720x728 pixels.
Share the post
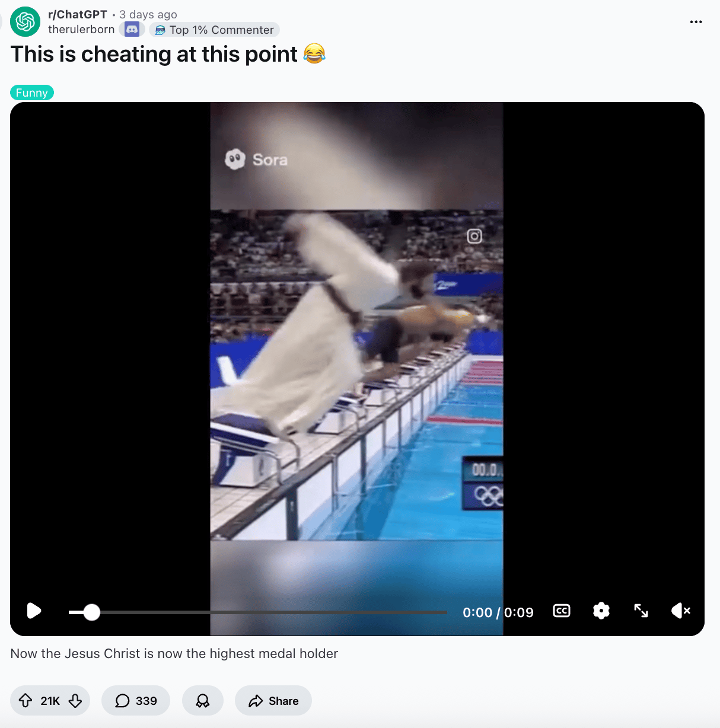coord(273,701)
